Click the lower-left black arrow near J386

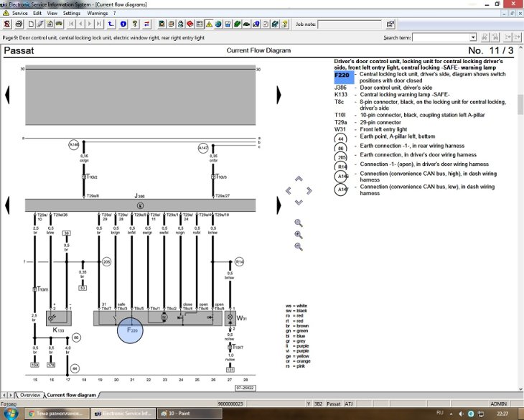coord(7,205)
